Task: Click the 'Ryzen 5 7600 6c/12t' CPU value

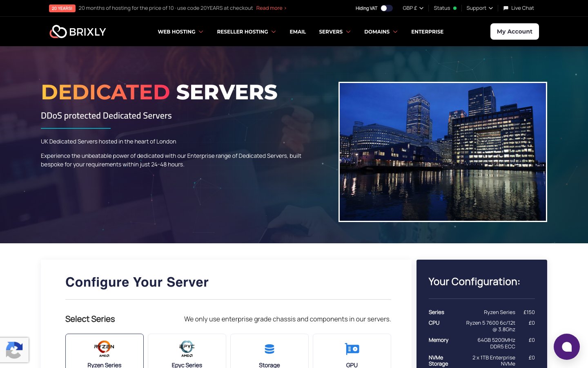Action: [x=490, y=326]
